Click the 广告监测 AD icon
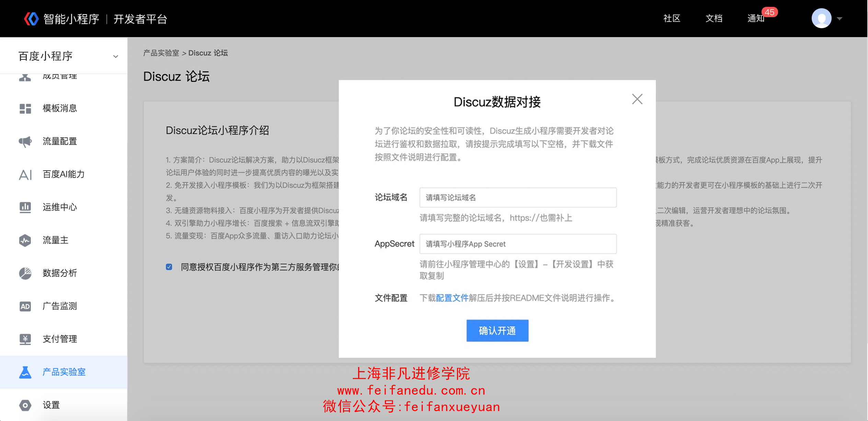868x421 pixels. click(25, 306)
